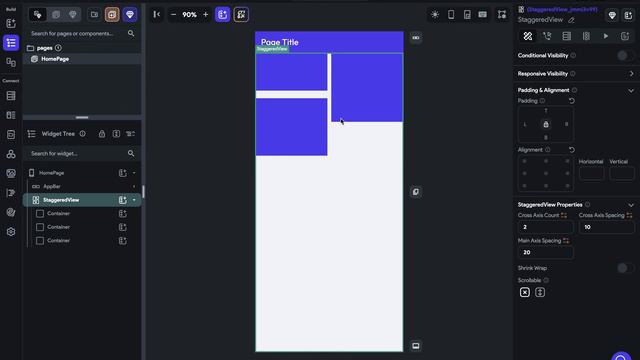Open the generate dynamic children tab
The width and height of the screenshot is (640, 360).
point(586,36)
